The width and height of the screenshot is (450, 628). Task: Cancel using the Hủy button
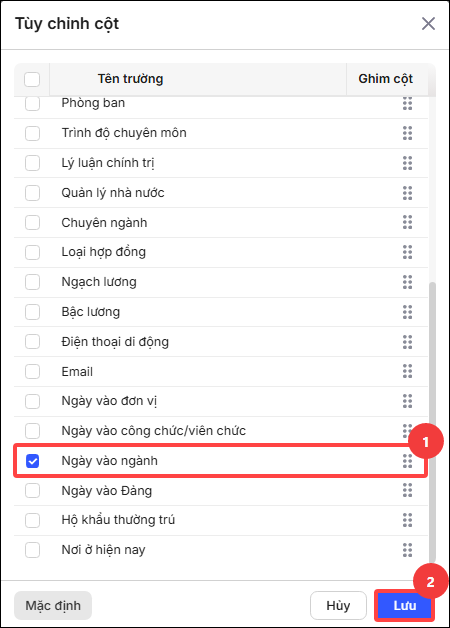click(338, 605)
